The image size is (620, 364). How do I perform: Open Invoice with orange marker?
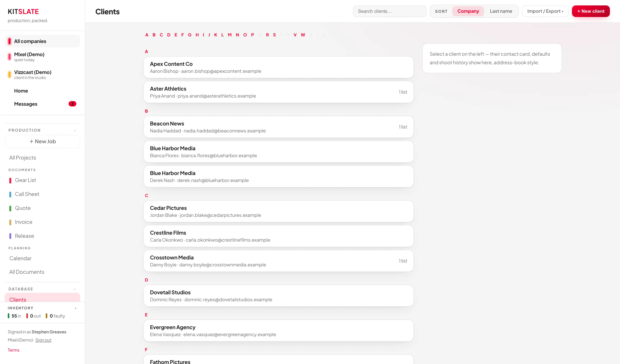pos(23,222)
